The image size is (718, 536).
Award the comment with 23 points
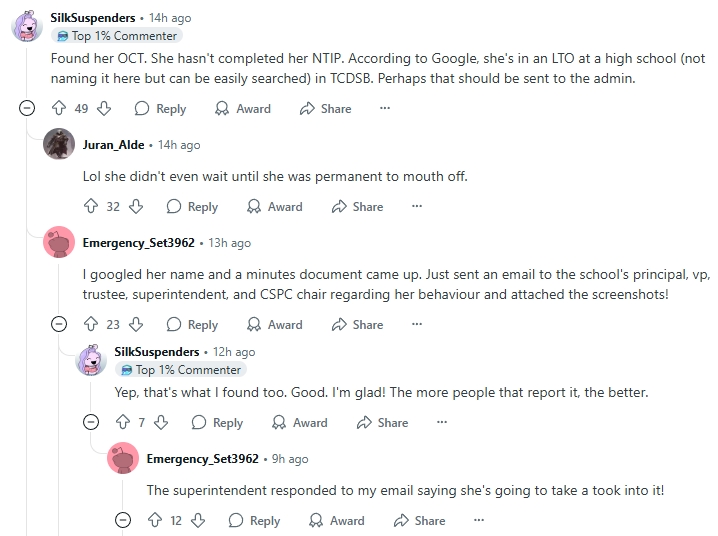coord(274,324)
